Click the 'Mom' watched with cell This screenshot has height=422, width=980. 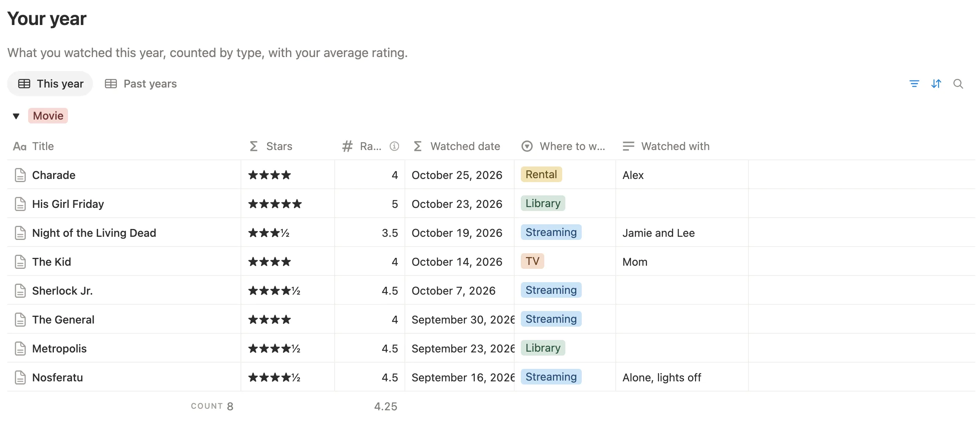coord(682,262)
